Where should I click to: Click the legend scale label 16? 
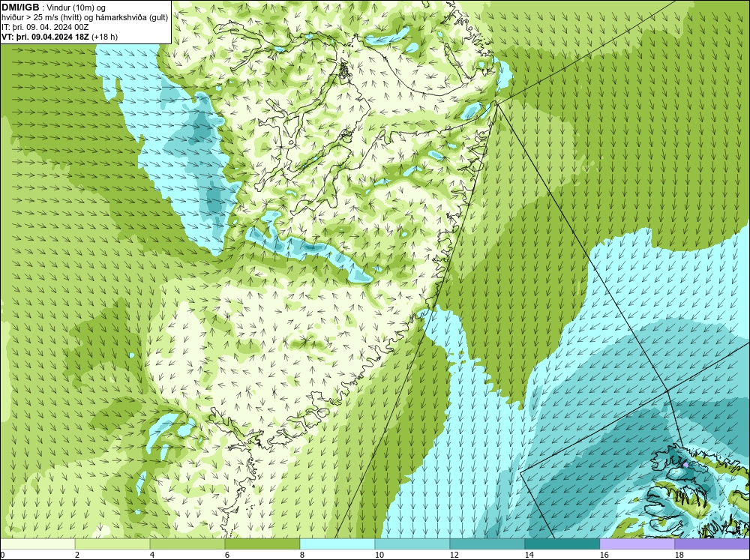point(604,555)
